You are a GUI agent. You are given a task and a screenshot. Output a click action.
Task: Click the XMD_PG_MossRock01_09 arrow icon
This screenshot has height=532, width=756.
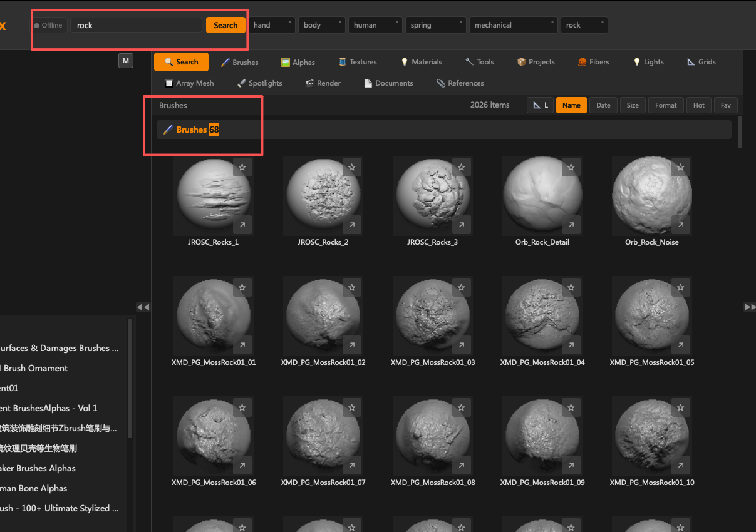[571, 465]
